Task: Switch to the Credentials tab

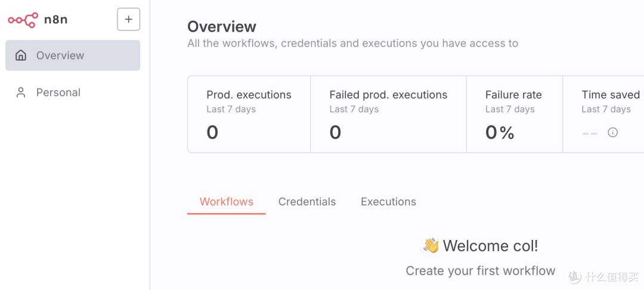Action: (x=307, y=202)
